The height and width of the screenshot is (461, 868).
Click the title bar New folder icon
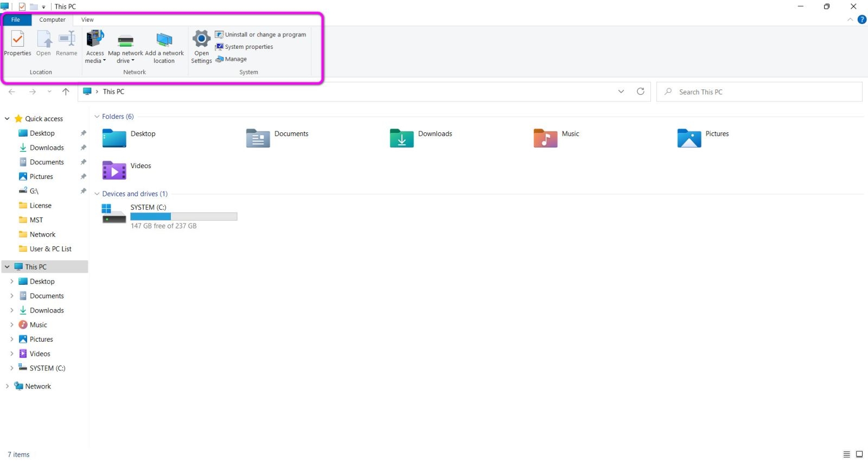pos(34,7)
